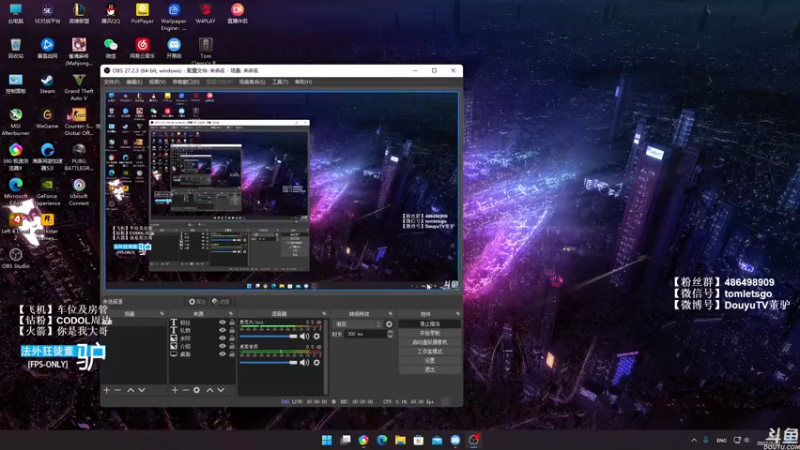This screenshot has height=450, width=800.
Task: Open transition properties gear icon
Action: coord(389,324)
